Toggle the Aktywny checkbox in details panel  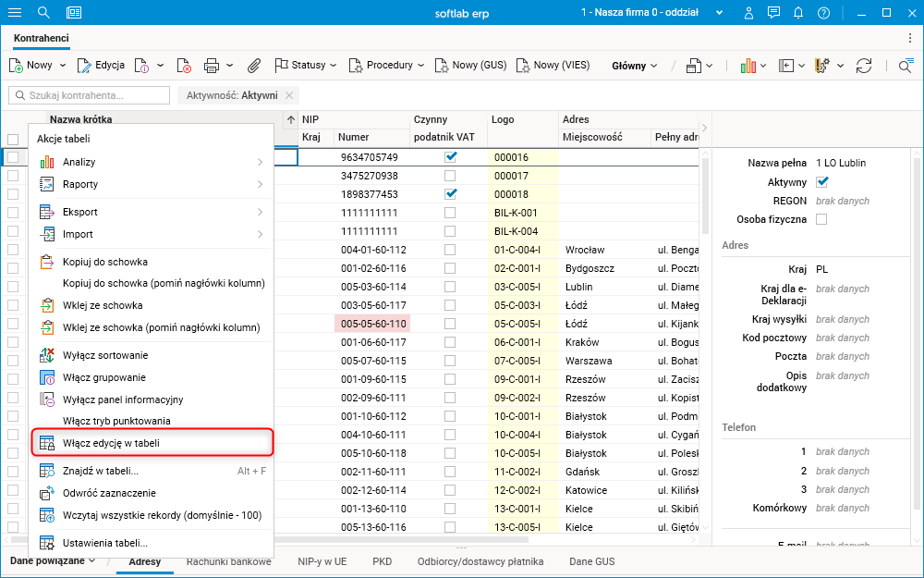pyautogui.click(x=821, y=182)
